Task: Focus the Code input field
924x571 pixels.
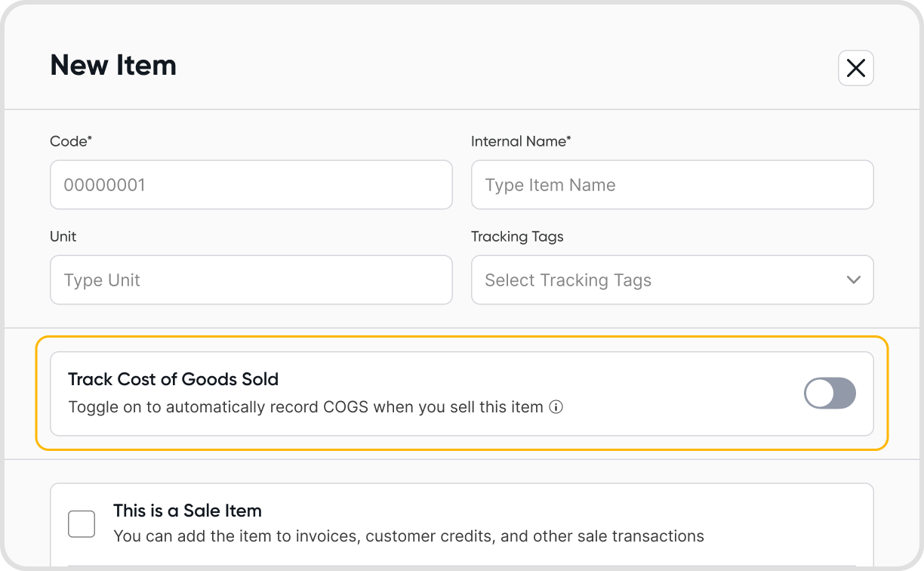Action: click(251, 185)
